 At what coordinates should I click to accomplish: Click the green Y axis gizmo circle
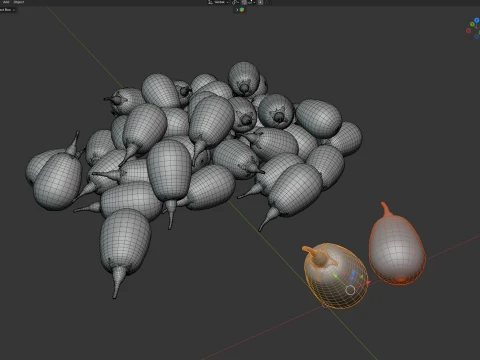pyautogui.click(x=472, y=24)
